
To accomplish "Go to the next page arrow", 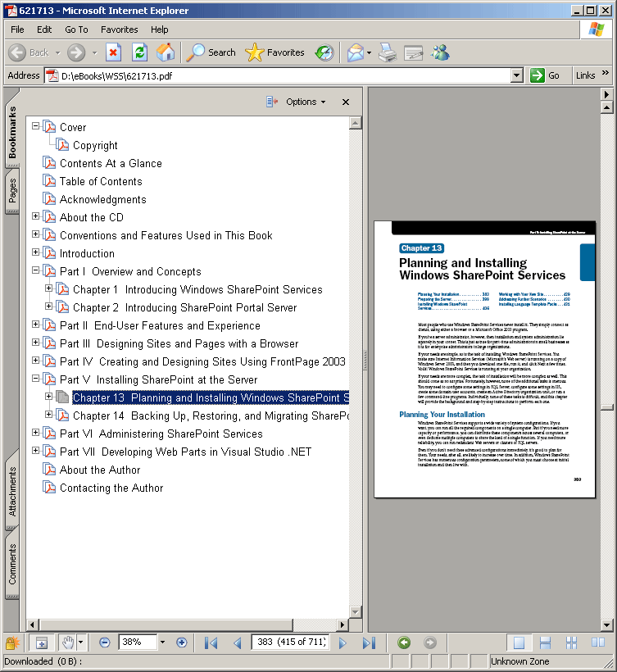I will [x=343, y=642].
